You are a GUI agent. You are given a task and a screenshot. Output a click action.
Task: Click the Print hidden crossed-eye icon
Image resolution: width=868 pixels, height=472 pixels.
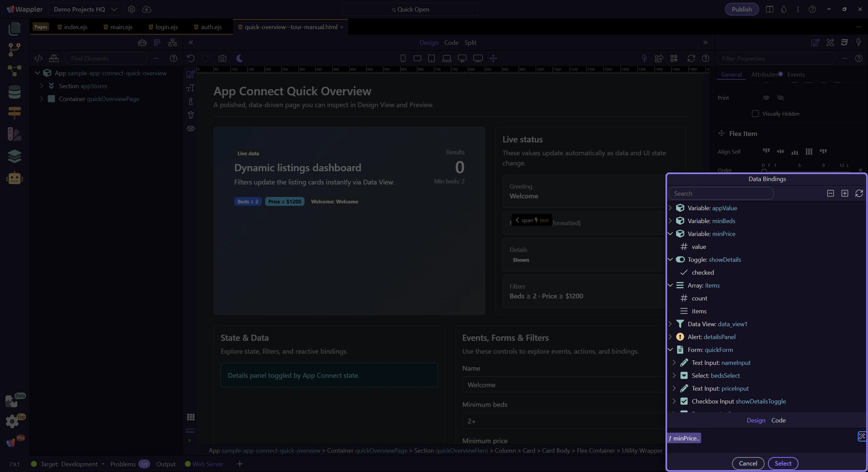tap(780, 98)
